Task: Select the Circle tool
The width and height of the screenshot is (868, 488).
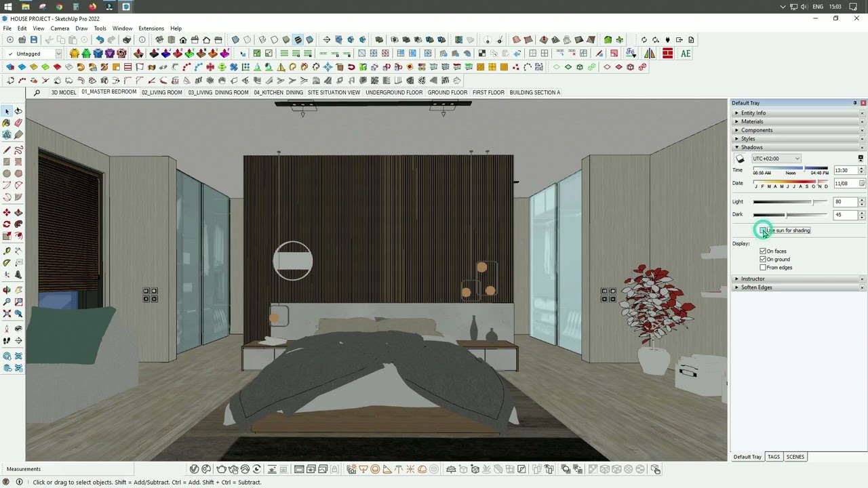Action: pyautogui.click(x=7, y=174)
